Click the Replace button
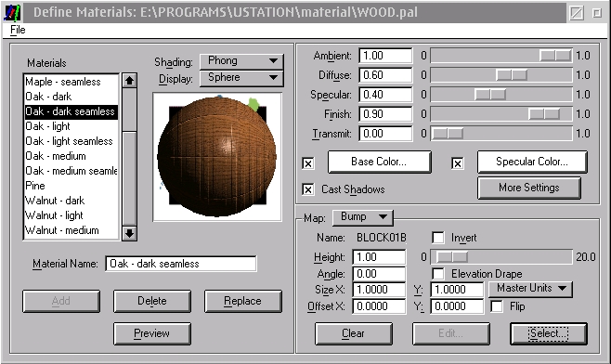The image size is (611, 364). pos(242,301)
